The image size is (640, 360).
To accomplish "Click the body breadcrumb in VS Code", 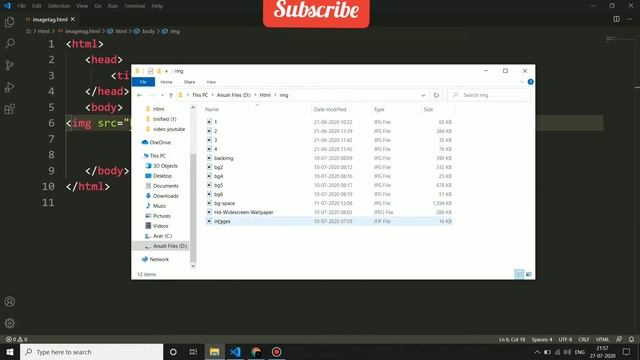I will pyautogui.click(x=148, y=31).
